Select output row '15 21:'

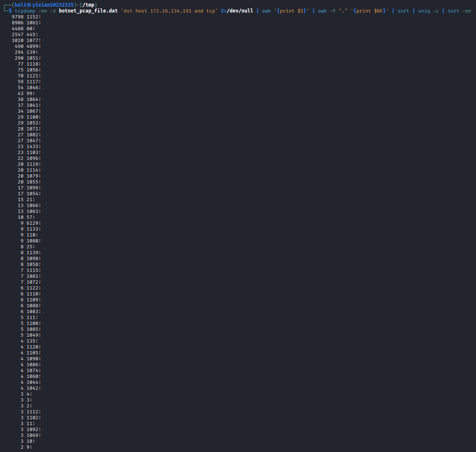click(27, 200)
